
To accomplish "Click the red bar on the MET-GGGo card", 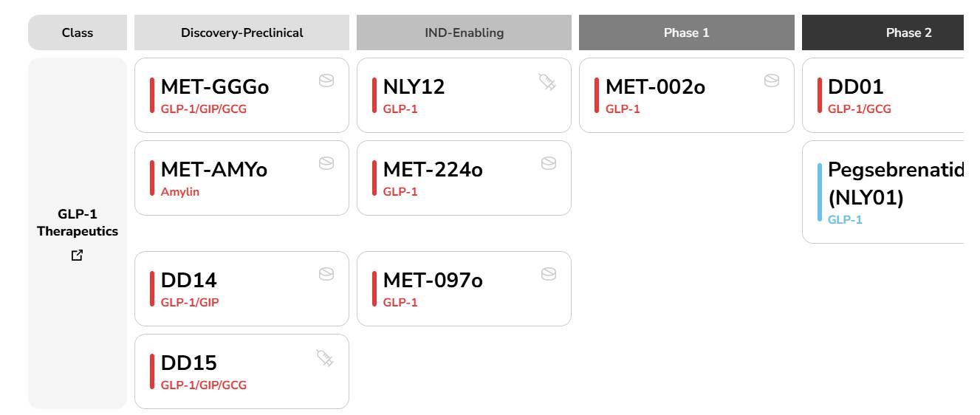I will [152, 95].
